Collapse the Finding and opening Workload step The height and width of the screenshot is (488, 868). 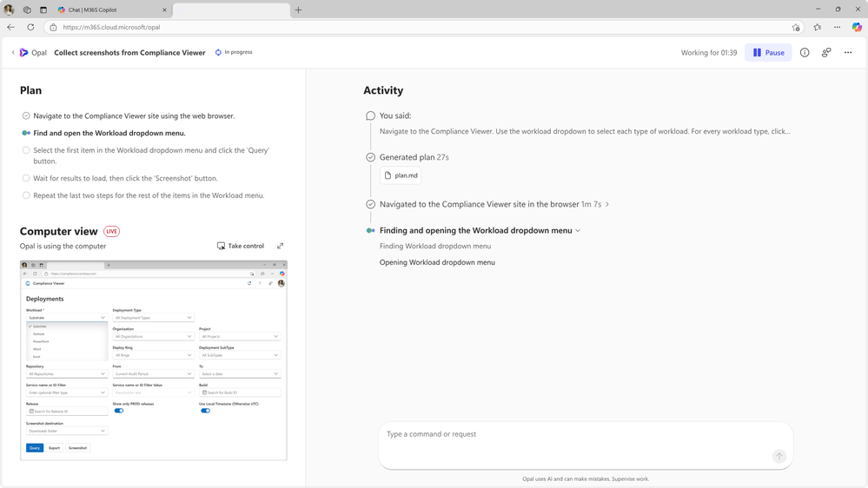tap(578, 231)
